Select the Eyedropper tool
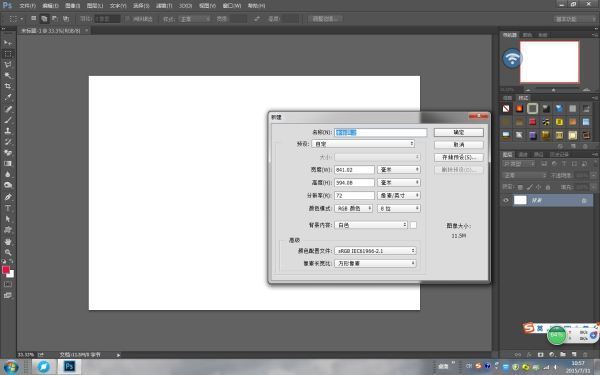 8,98
